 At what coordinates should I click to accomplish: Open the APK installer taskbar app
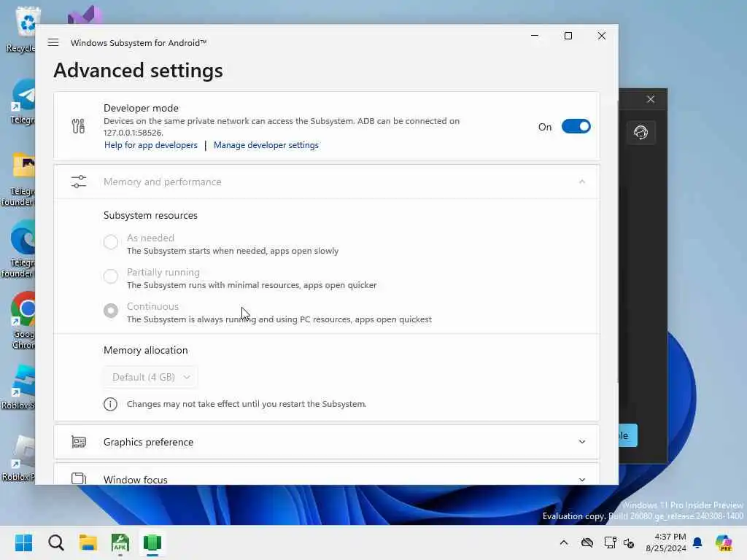tap(120, 542)
